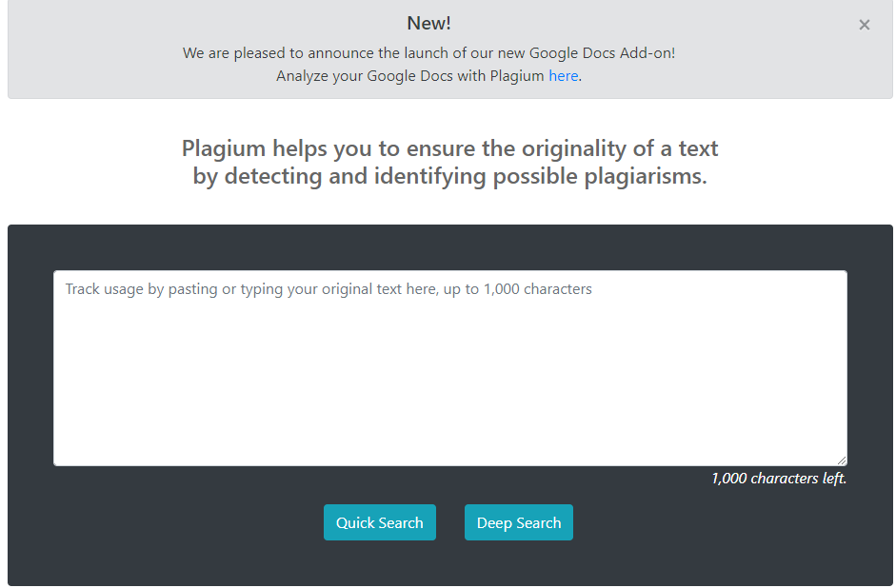Click the 'New!' announcement heading

(428, 23)
